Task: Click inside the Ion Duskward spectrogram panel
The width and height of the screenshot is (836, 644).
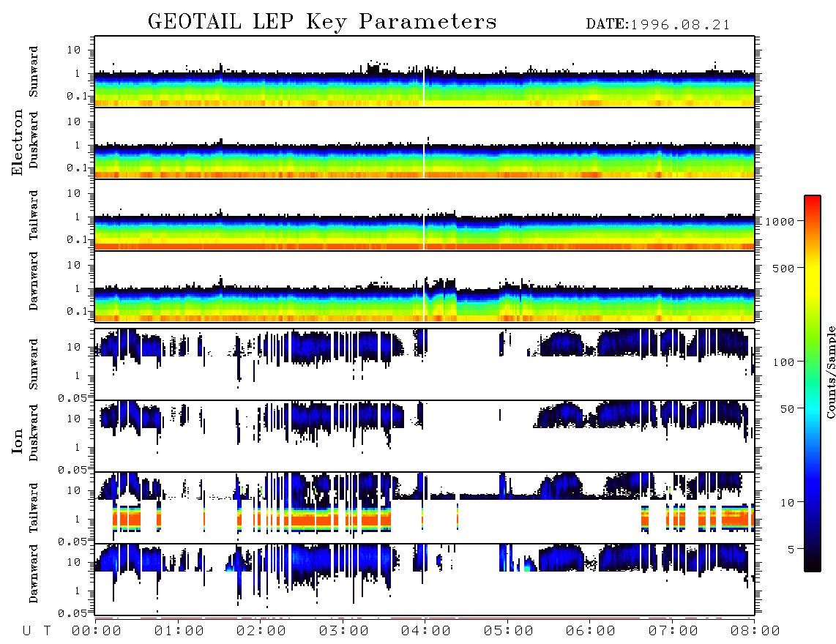Action: tap(425, 435)
